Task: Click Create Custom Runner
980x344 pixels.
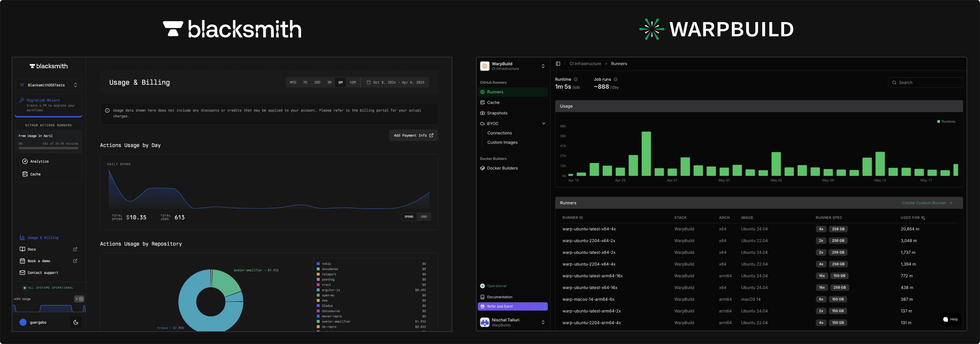Action: [x=925, y=203]
